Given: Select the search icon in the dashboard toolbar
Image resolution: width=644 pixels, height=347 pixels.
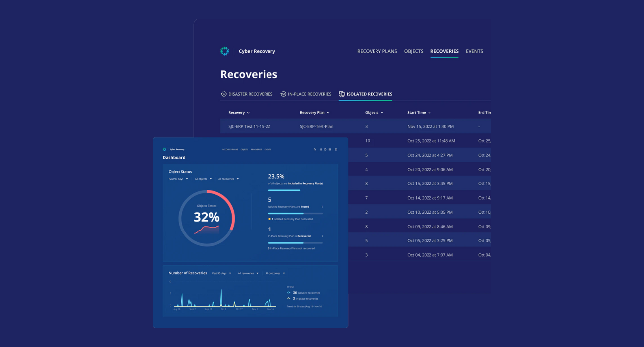Looking at the screenshot, I should (315, 149).
